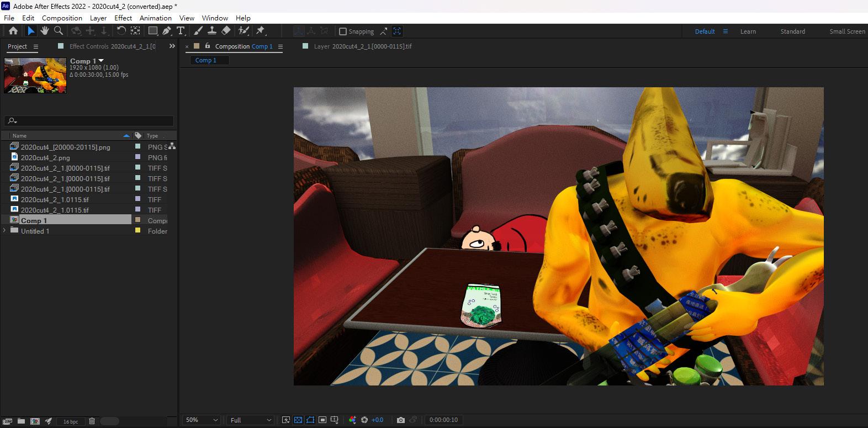Switch to the Small Screen workspace

(848, 31)
